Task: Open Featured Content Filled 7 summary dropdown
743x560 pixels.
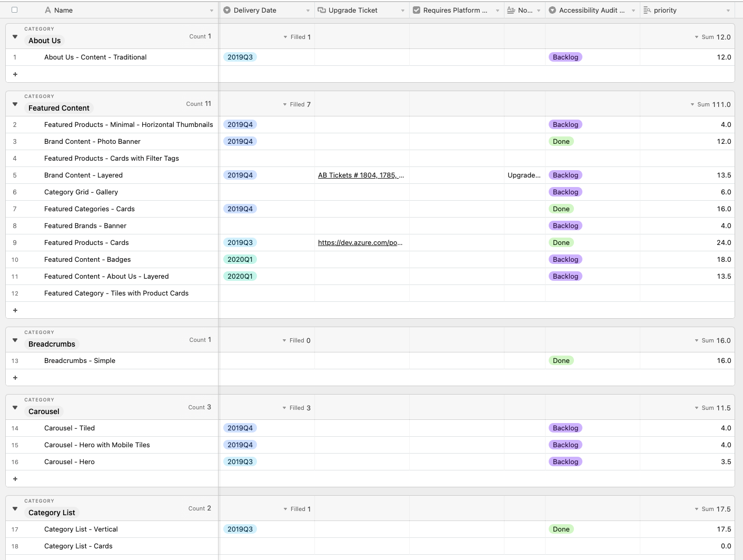Action: [x=297, y=104]
